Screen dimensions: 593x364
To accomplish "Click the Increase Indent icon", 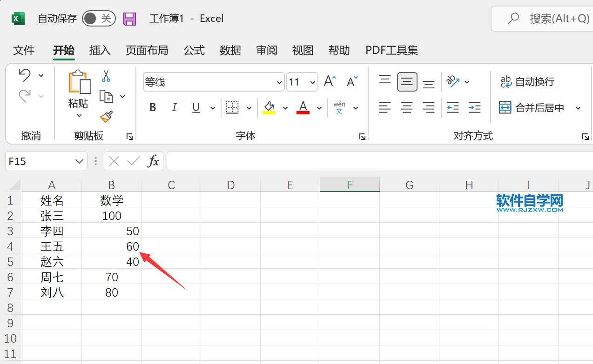I will (474, 108).
